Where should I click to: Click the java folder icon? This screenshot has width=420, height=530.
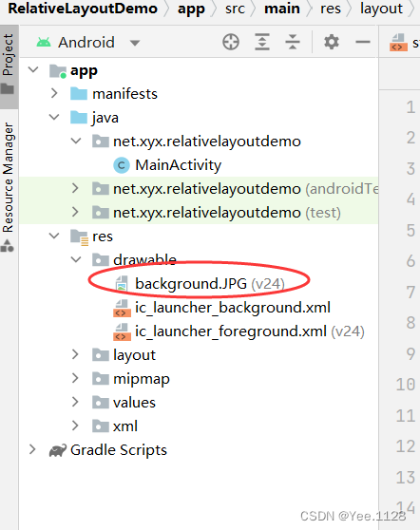pyautogui.click(x=79, y=117)
